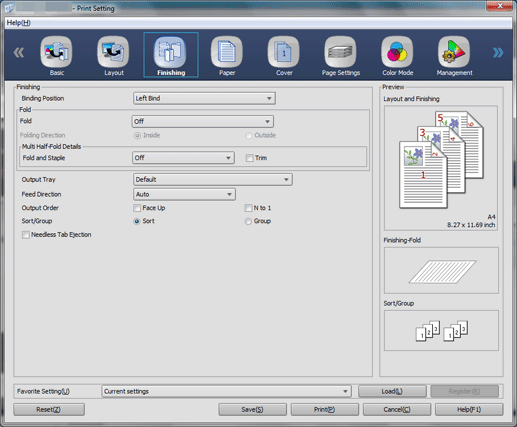The height and width of the screenshot is (427, 517).
Task: Switch to the Layout settings icon
Action: 113,52
